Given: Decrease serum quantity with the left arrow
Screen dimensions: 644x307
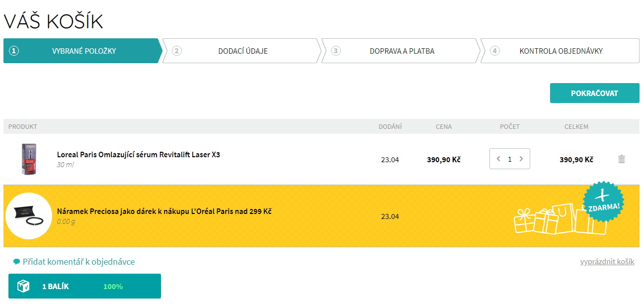Looking at the screenshot, I should [498, 159].
